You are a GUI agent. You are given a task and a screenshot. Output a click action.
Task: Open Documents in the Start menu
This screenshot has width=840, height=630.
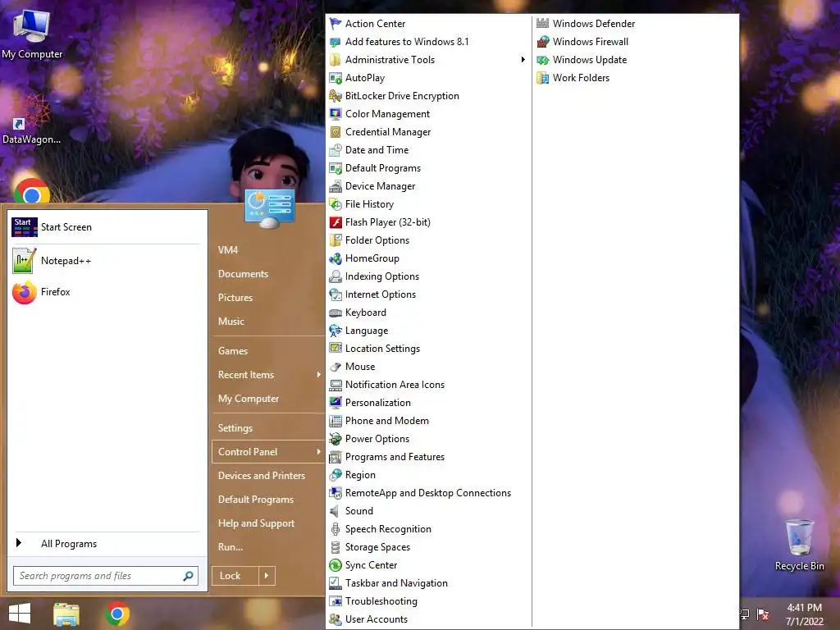click(x=243, y=274)
